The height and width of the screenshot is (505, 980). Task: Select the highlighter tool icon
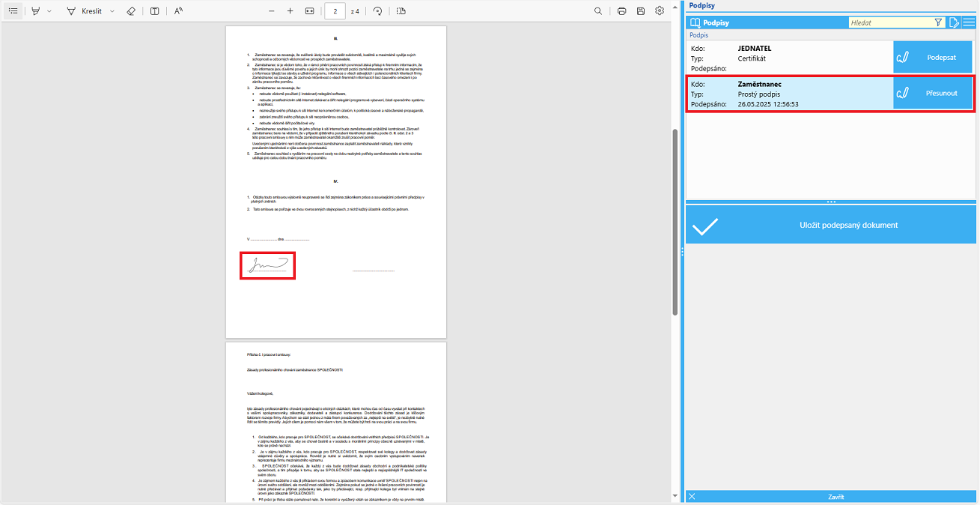pyautogui.click(x=35, y=11)
